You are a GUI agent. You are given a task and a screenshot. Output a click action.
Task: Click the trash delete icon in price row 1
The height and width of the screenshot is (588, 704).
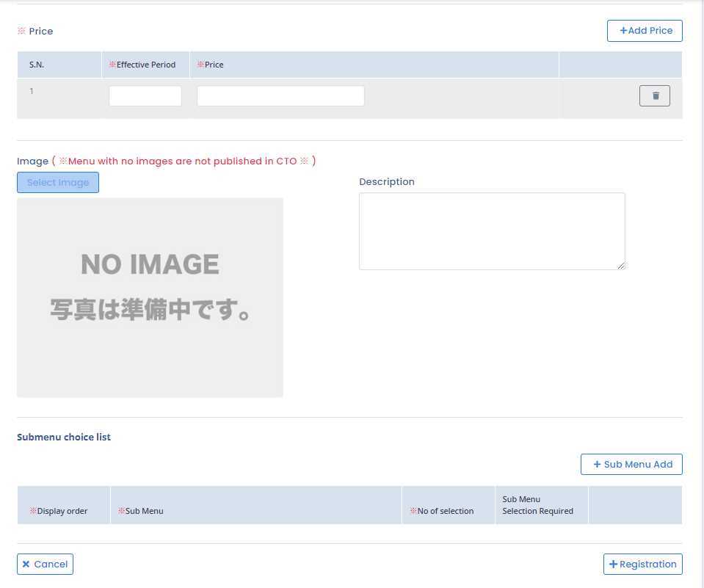click(x=654, y=96)
